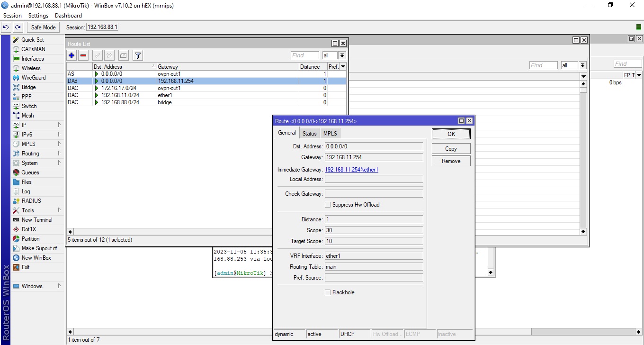Click the Copy button in Route dialog
Screen dimensions: 644x345
point(451,149)
